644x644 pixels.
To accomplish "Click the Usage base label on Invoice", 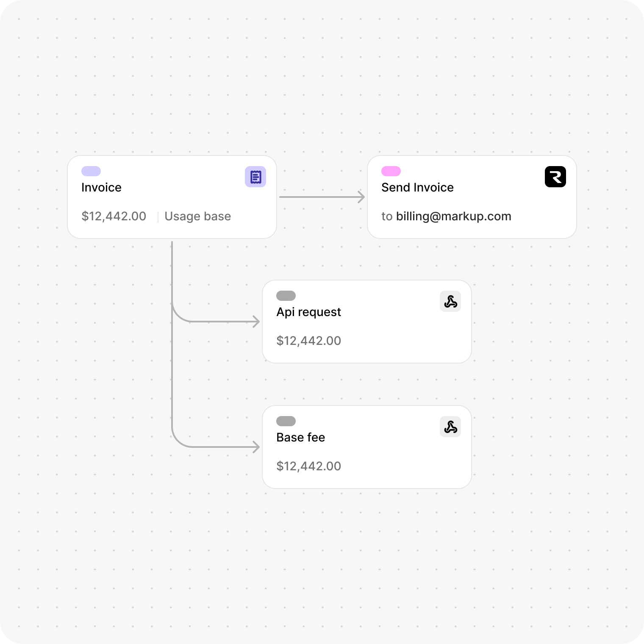I will 197,217.
